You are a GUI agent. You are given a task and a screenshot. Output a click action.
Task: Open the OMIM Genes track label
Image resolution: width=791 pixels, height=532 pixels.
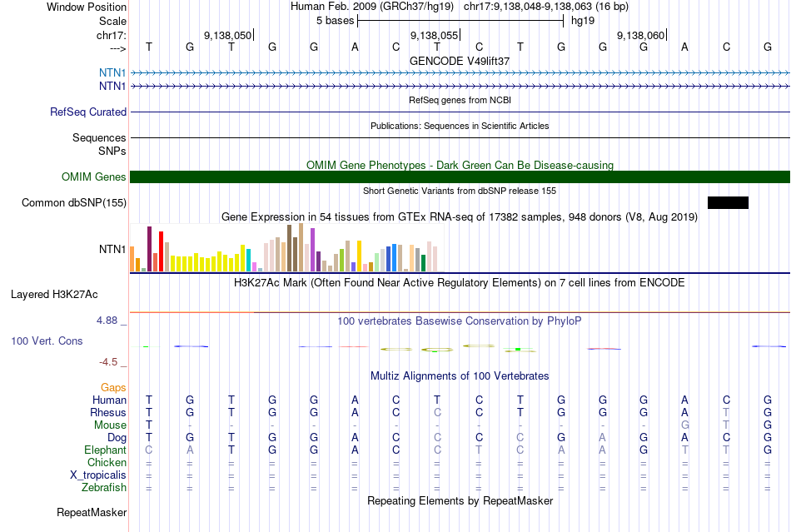tap(93, 177)
